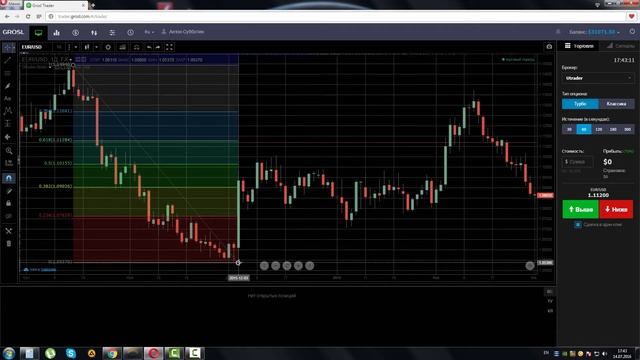The image size is (640, 360).
Task: Toggle lock all drawings
Action: pyautogui.click(x=9, y=203)
